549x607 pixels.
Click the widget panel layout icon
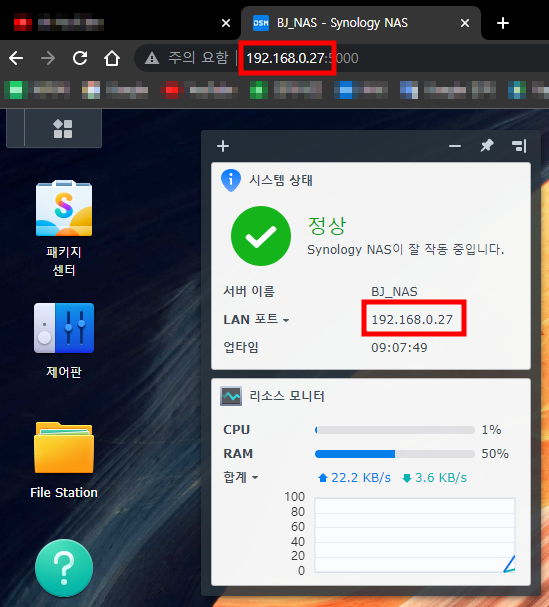click(519, 146)
